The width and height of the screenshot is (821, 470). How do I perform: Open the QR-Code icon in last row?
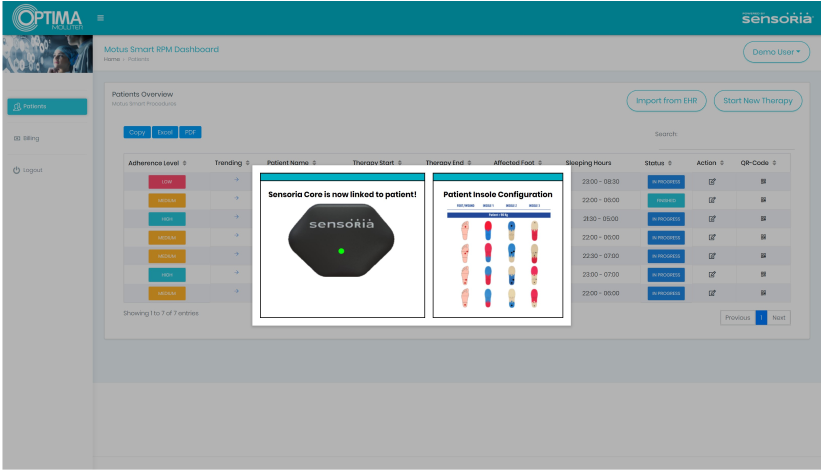pyautogui.click(x=763, y=293)
